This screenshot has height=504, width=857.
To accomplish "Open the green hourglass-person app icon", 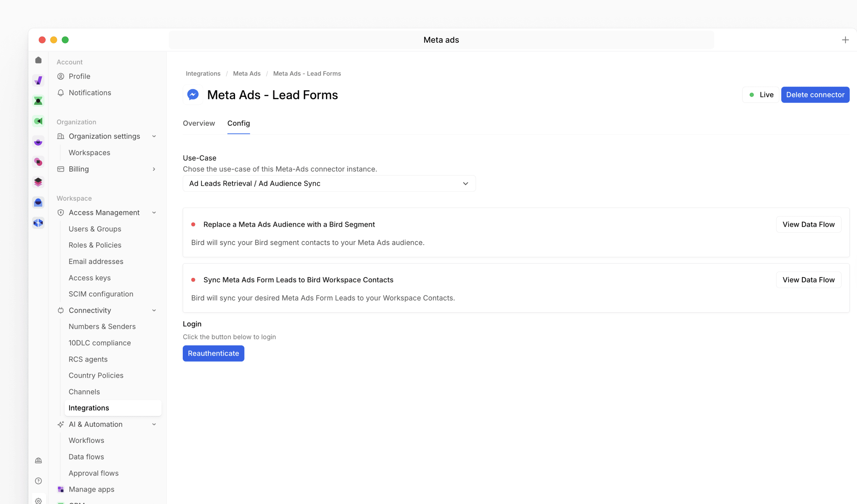I will click(38, 101).
